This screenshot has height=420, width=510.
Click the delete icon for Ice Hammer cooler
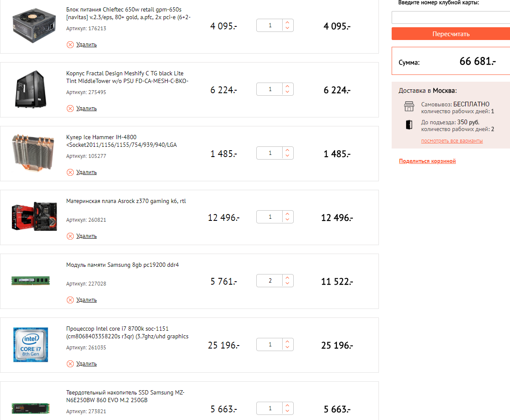70,172
